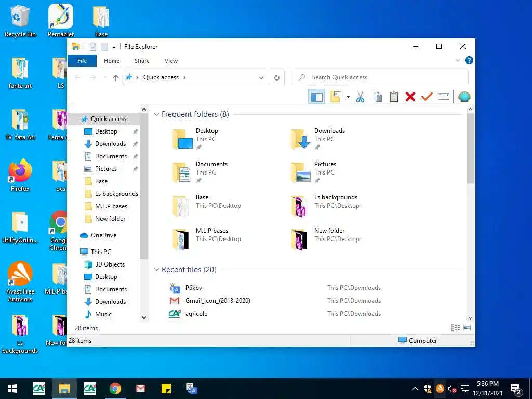Open the Recycle Bin desktop icon
The height and width of the screenshot is (399, 532).
click(20, 21)
